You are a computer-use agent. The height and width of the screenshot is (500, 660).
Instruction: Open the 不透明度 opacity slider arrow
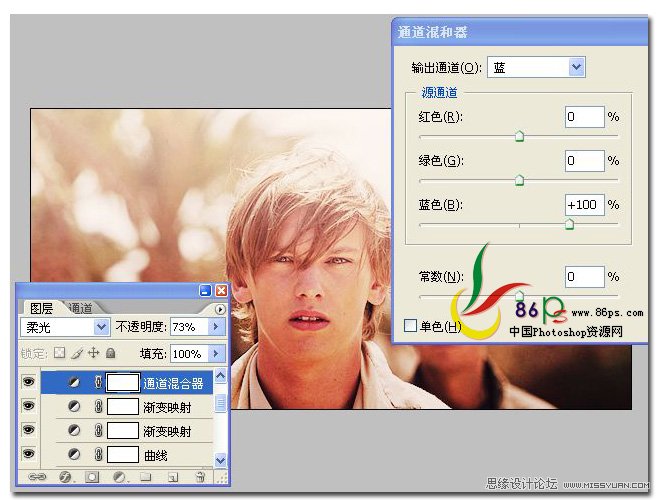coord(216,327)
